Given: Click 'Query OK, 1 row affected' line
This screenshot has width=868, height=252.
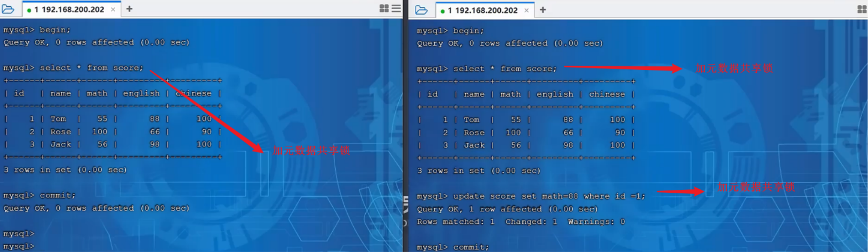Looking at the screenshot, I should (508, 209).
